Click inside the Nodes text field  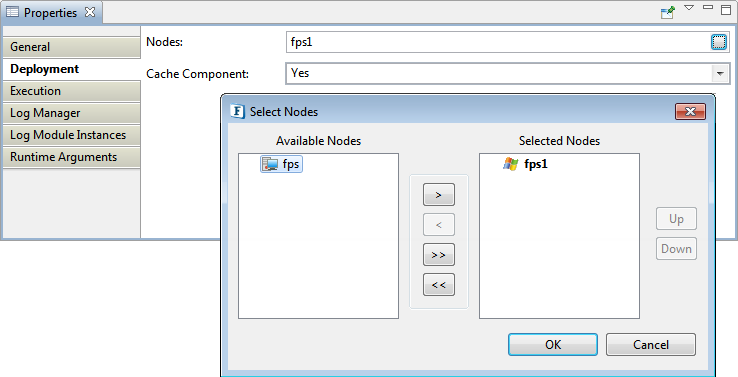pos(498,42)
